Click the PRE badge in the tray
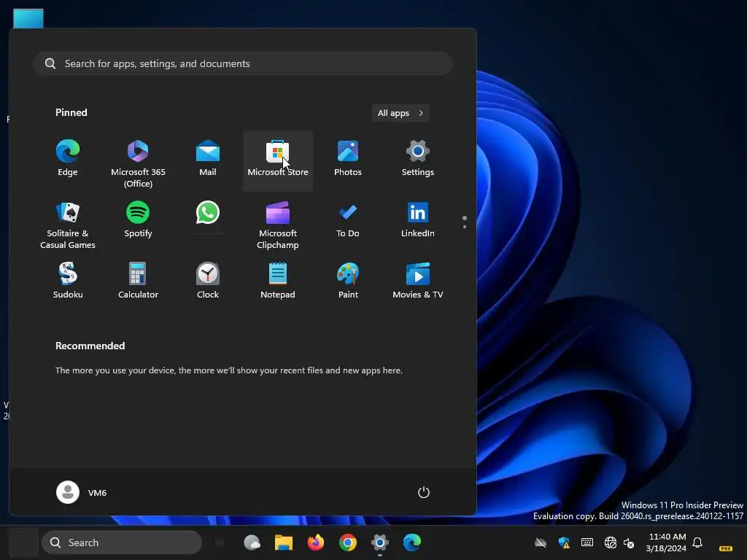Image resolution: width=747 pixels, height=560 pixels. click(726, 548)
